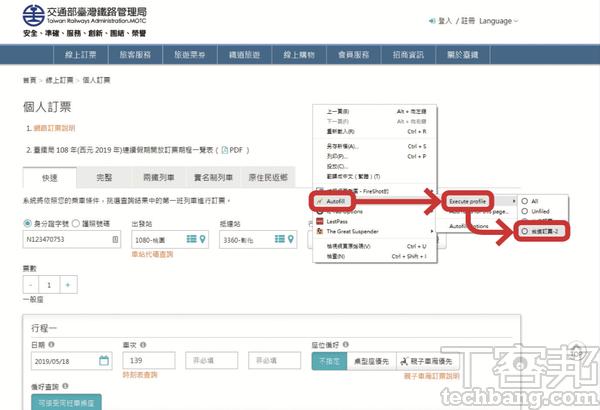Screen dimensions: 600x410
Task: Select the 身分證字號 radio button
Action: click(27, 223)
